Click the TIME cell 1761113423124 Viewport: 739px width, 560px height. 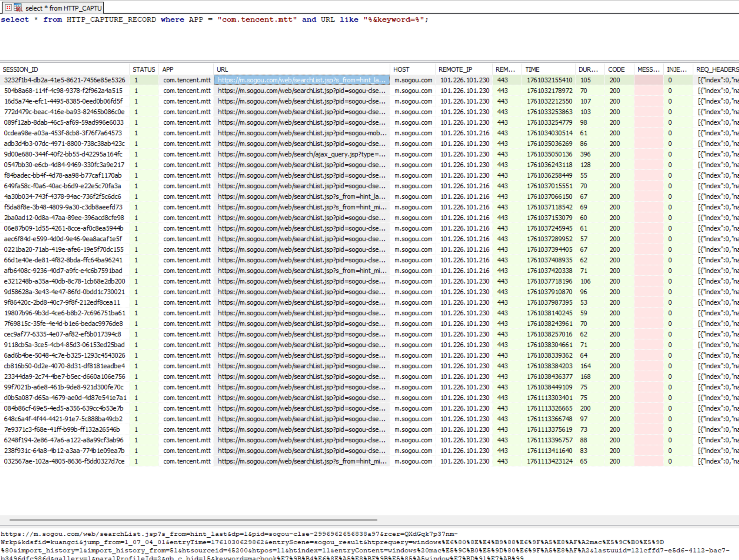[549, 461]
